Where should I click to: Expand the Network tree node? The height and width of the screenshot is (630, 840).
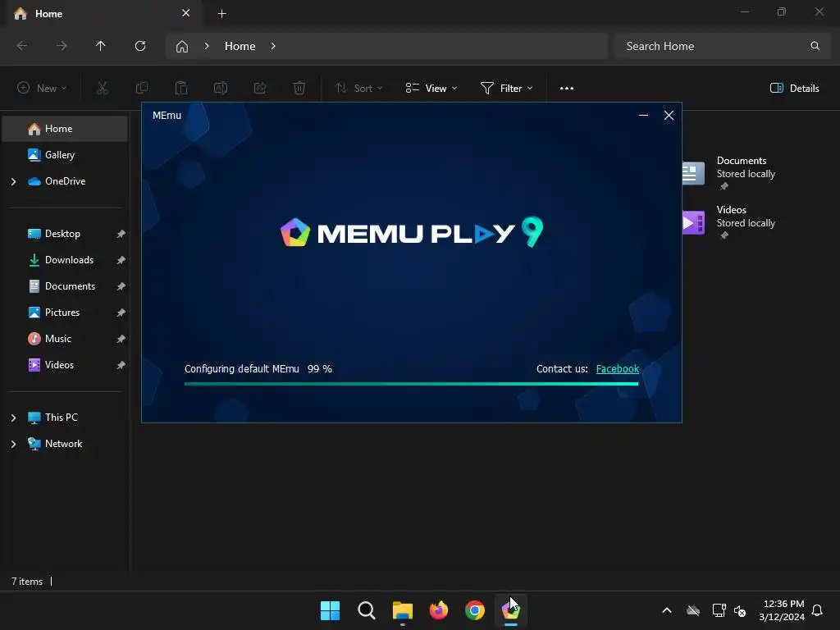click(13, 444)
